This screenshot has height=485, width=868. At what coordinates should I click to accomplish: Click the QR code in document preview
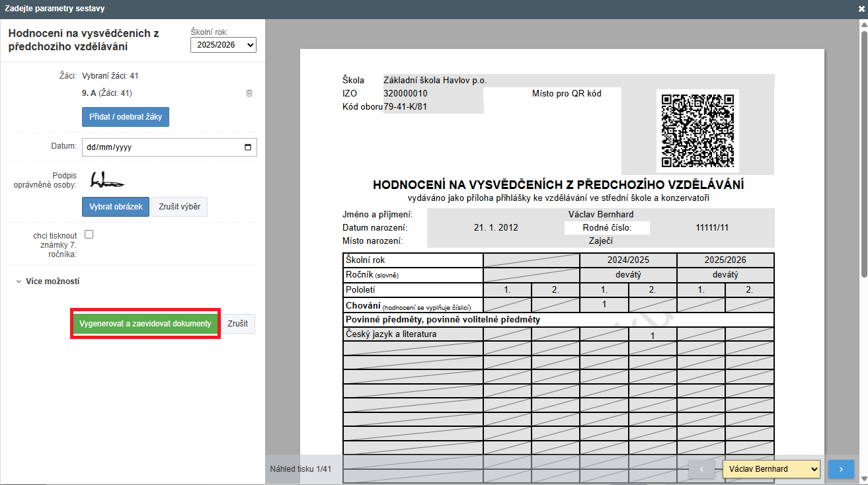tap(697, 131)
